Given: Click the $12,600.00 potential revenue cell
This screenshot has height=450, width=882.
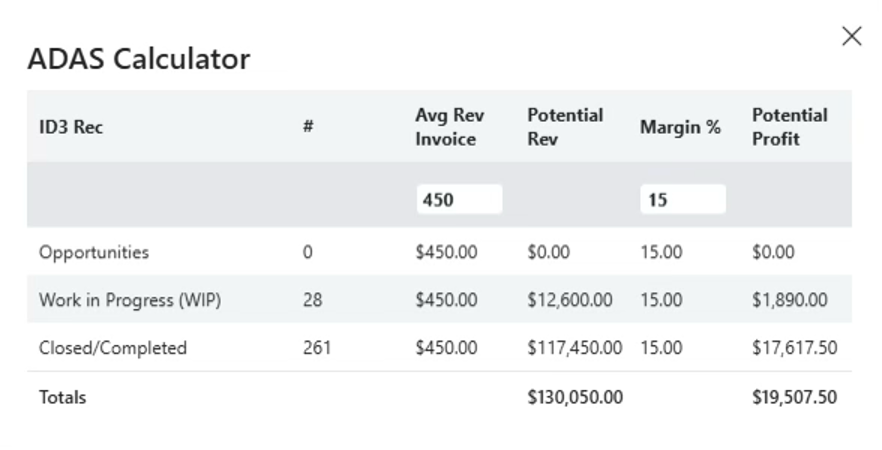Looking at the screenshot, I should click(570, 300).
